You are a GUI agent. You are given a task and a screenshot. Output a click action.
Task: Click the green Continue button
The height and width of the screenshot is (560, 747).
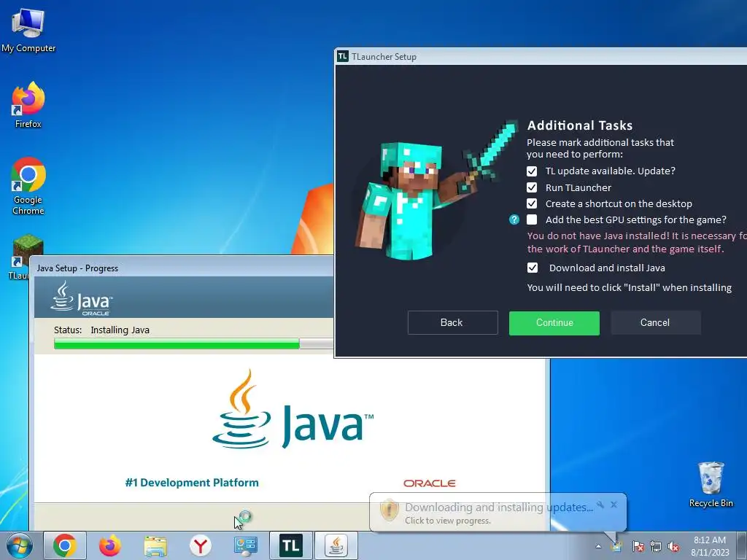(554, 323)
